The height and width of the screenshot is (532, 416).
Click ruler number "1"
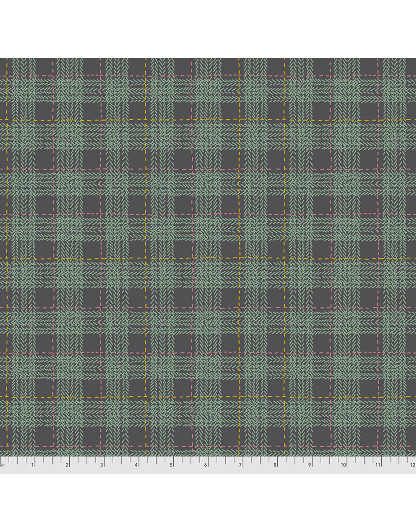[x=32, y=465]
